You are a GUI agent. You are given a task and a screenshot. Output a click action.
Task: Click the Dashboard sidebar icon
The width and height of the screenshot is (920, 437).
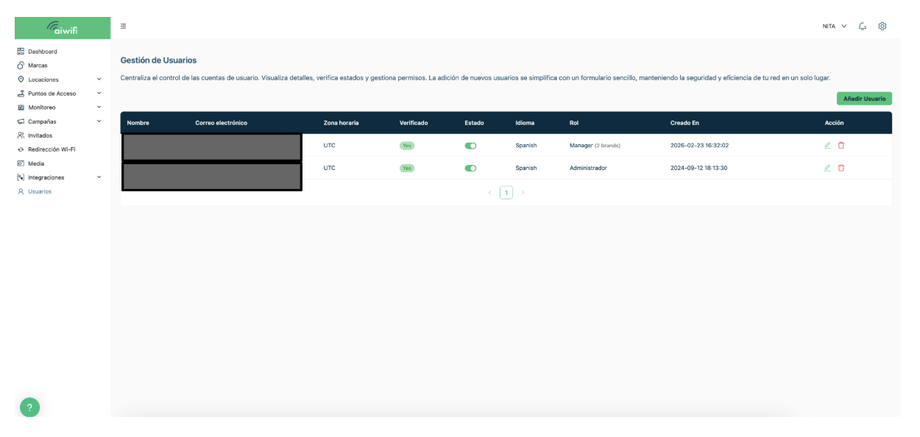[21, 52]
